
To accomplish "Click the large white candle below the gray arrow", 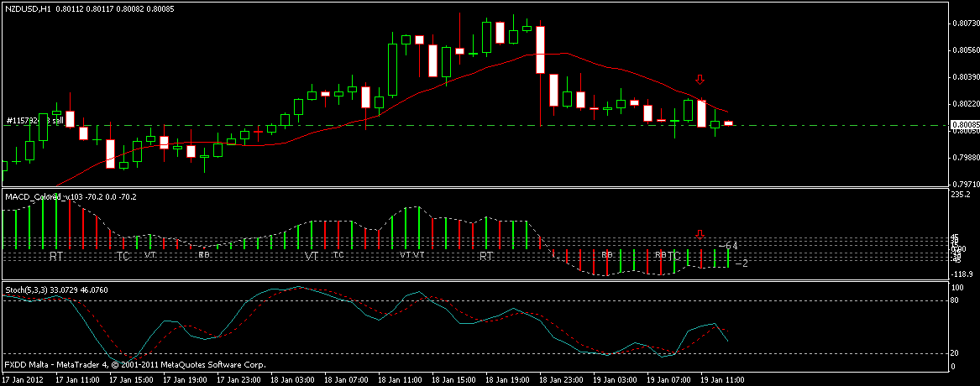I will coord(701,113).
